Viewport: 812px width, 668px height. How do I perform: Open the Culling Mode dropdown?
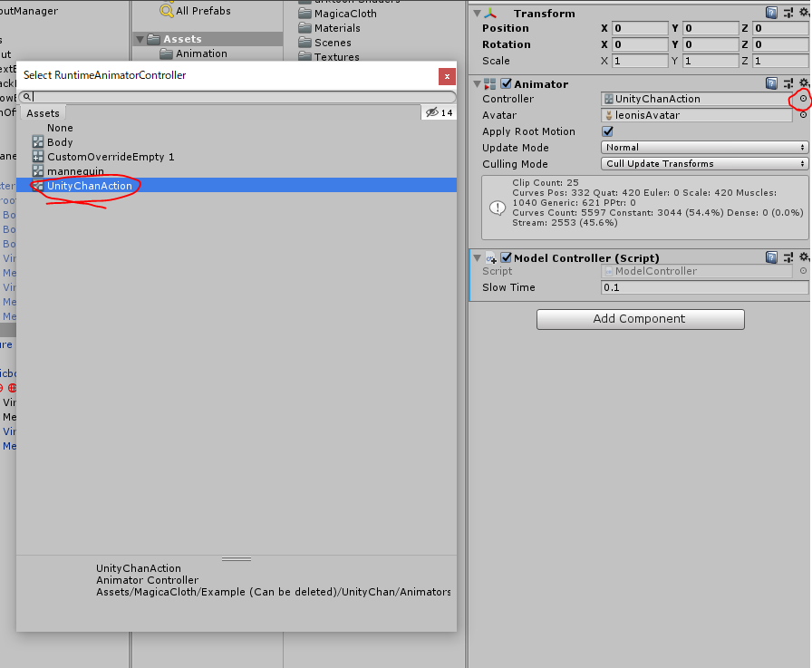[704, 164]
